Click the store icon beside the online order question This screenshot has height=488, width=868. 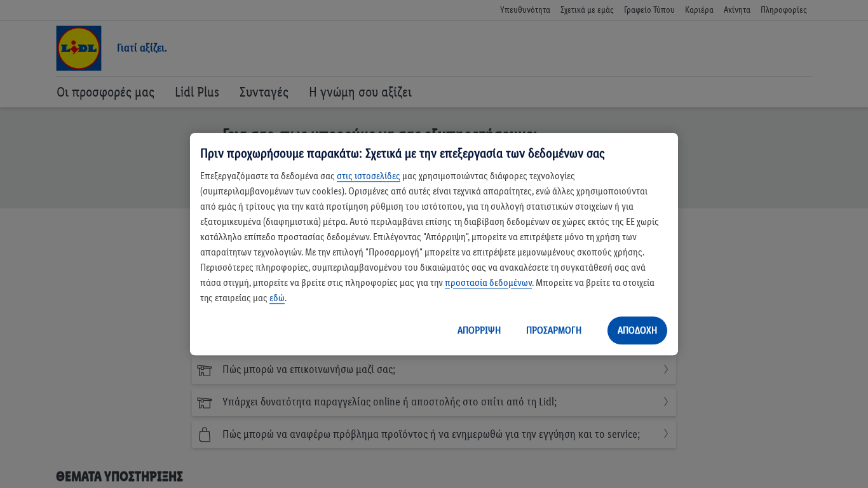204,403
